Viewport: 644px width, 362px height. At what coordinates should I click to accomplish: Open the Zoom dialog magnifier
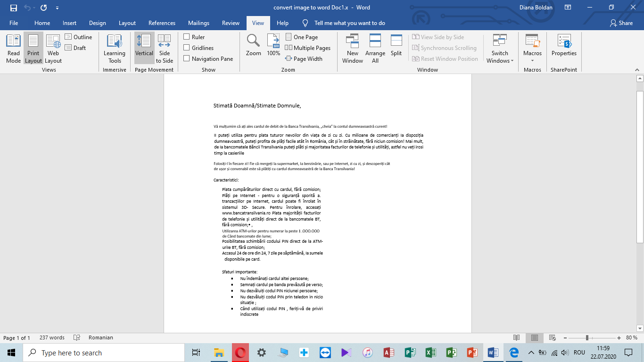(x=254, y=45)
